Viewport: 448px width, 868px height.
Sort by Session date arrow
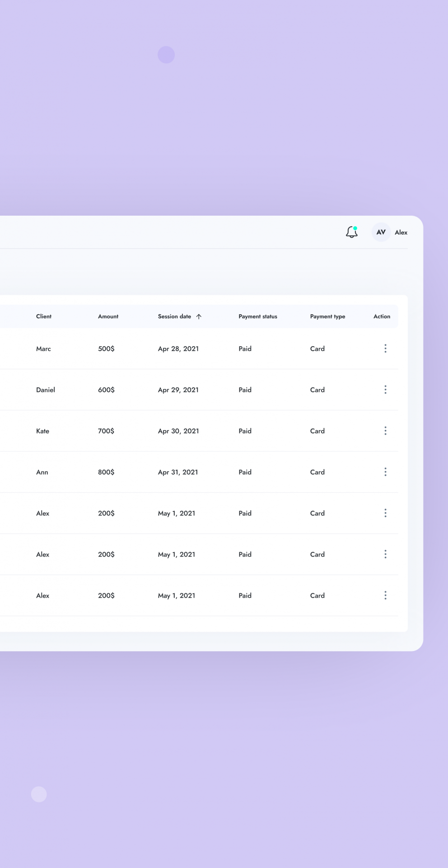click(199, 316)
